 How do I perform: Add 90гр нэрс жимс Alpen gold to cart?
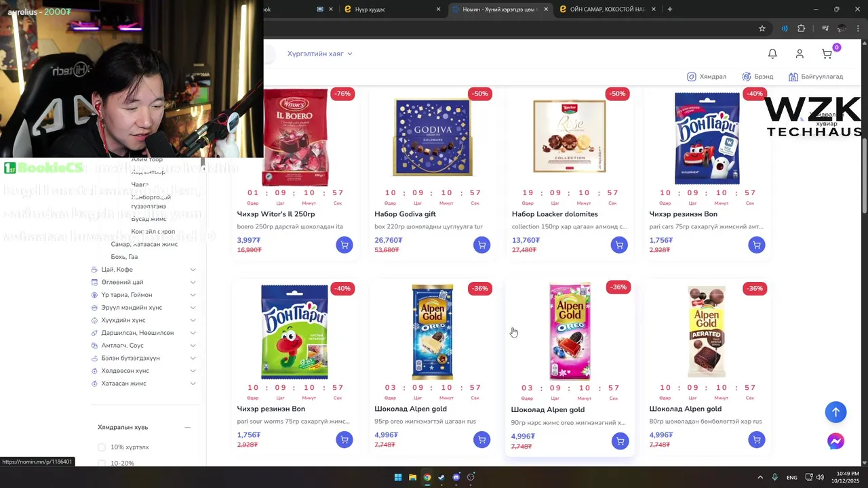tap(620, 441)
